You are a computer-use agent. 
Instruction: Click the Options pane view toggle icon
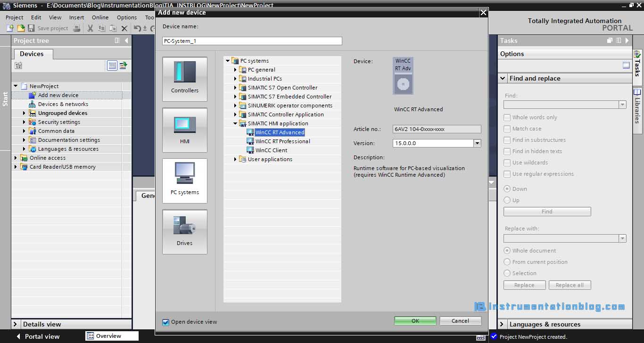pyautogui.click(x=626, y=65)
